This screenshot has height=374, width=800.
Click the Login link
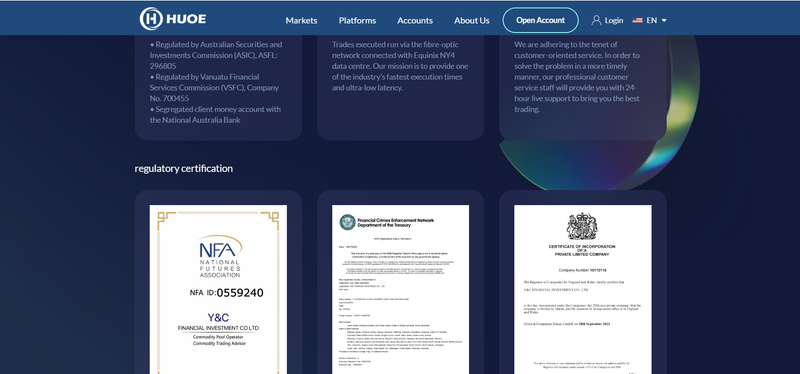pyautogui.click(x=614, y=20)
